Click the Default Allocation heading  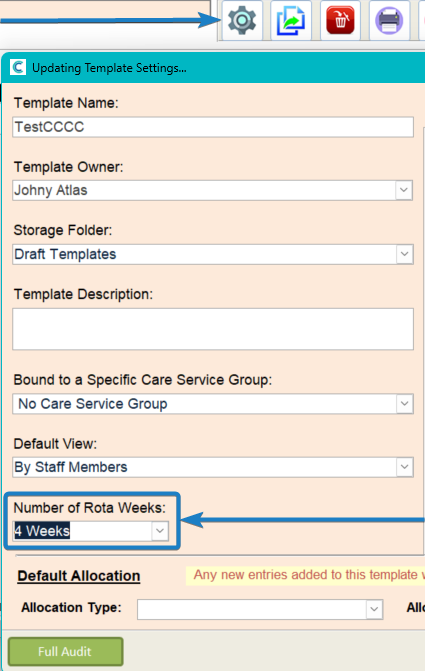tap(79, 576)
